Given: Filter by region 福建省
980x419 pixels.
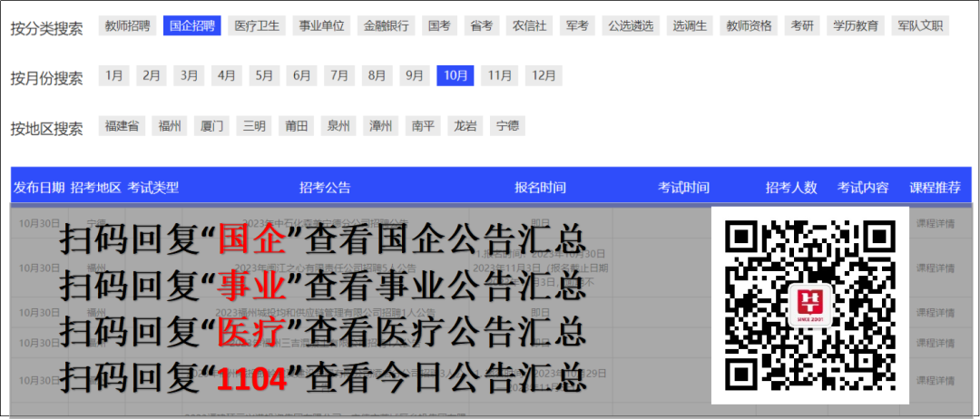Looking at the screenshot, I should pyautogui.click(x=122, y=125).
